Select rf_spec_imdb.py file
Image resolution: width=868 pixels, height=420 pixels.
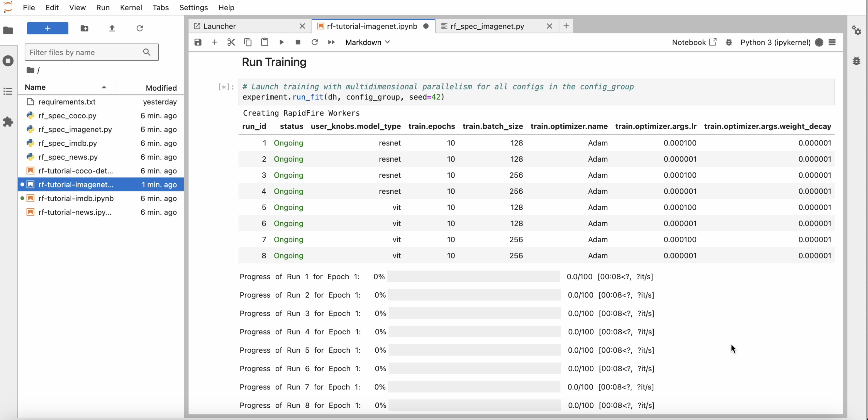coord(101,143)
